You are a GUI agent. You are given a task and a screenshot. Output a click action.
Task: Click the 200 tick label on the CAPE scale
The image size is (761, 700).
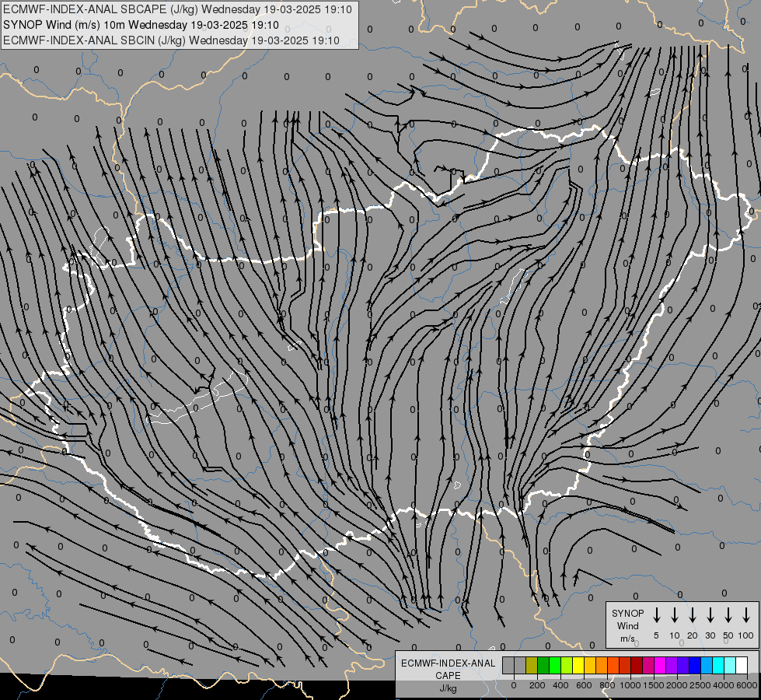tap(537, 685)
